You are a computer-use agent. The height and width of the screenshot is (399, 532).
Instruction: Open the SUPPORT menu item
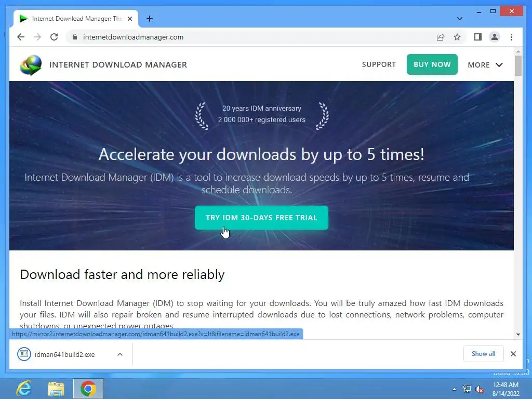tap(379, 64)
